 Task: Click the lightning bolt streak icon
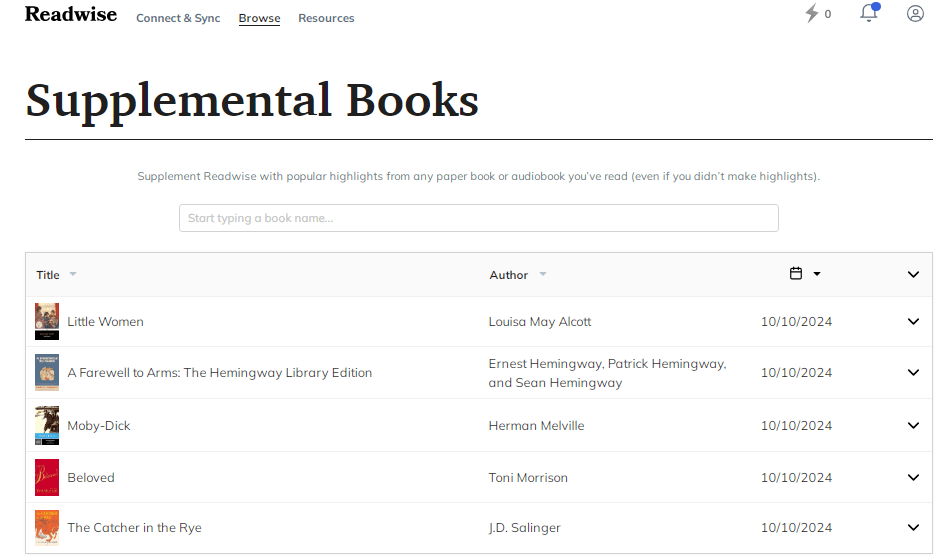812,13
